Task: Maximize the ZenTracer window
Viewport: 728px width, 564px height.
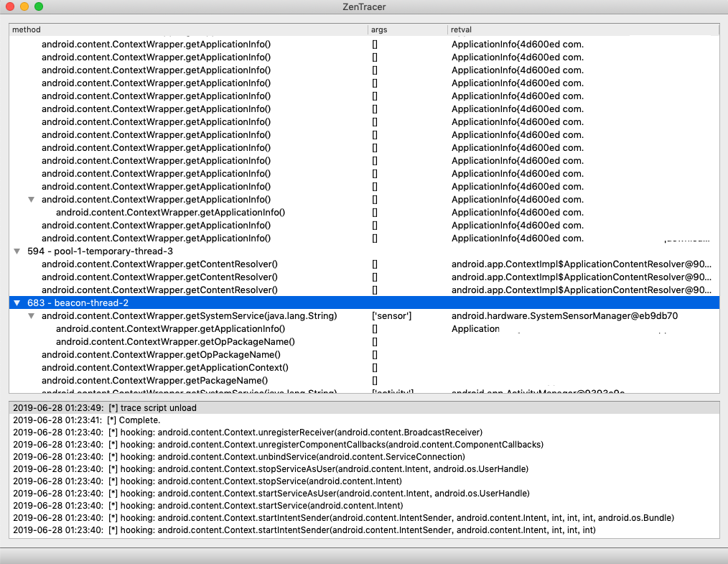Action: [x=39, y=6]
